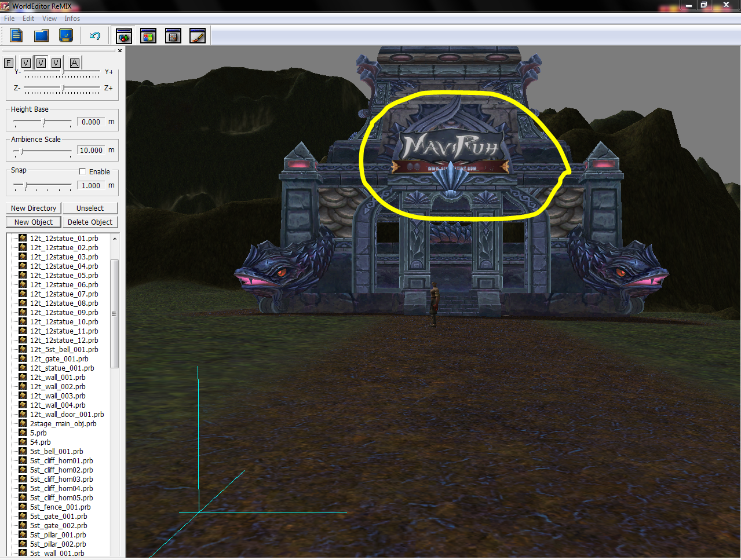
Task: Click the icon beside 12t_gate_001.prb
Action: click(x=23, y=358)
